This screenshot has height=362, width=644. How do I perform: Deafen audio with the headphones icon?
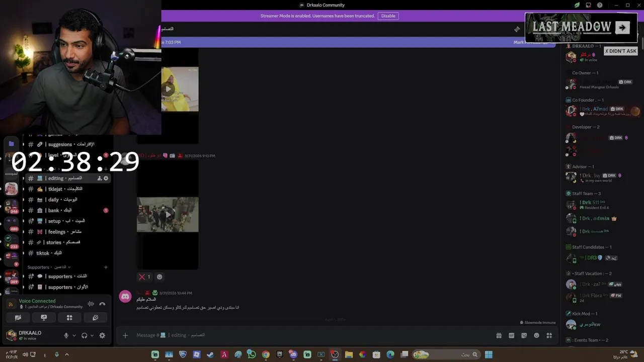pyautogui.click(x=84, y=335)
